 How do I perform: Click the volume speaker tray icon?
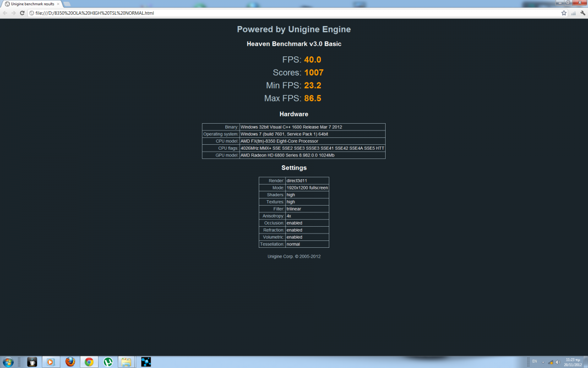click(559, 362)
